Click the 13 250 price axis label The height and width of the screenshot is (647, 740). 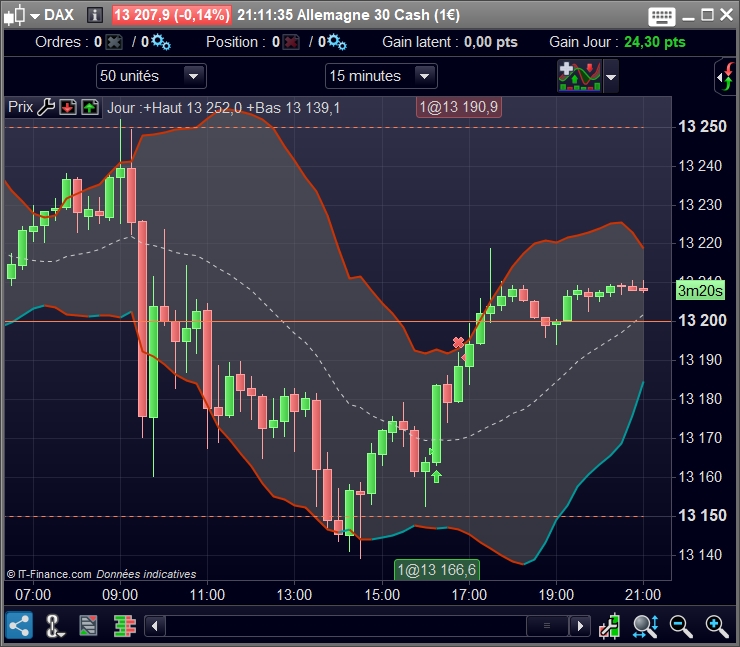tap(702, 126)
